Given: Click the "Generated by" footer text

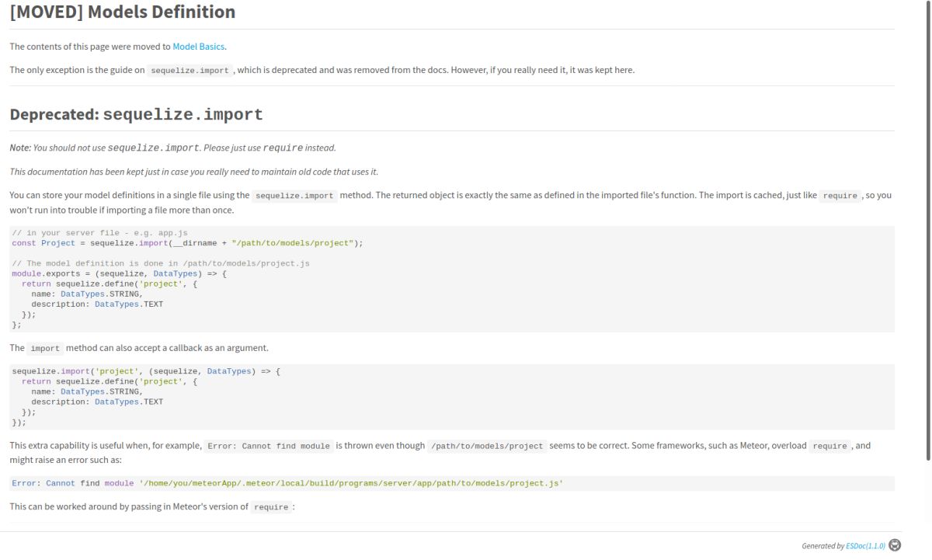Looking at the screenshot, I should (x=823, y=546).
